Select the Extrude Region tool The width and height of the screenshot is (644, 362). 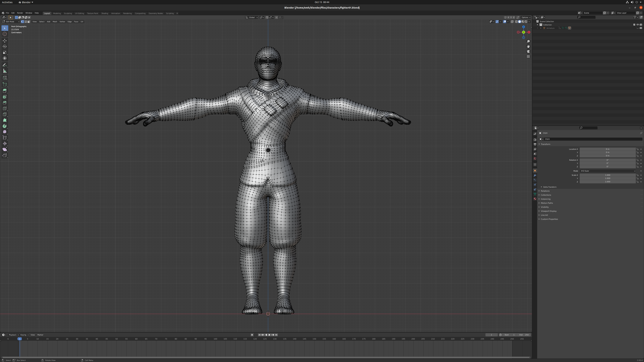[x=5, y=91]
